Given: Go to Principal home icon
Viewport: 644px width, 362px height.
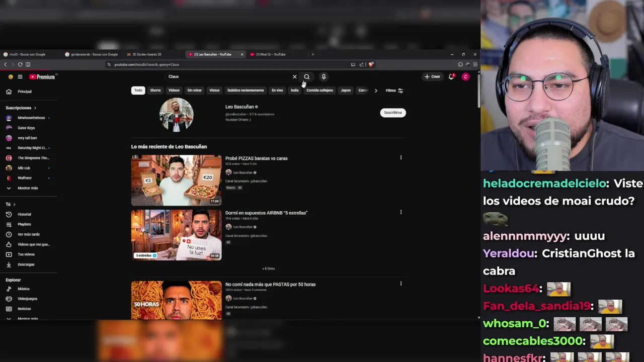Looking at the screenshot, I should pyautogui.click(x=9, y=92).
